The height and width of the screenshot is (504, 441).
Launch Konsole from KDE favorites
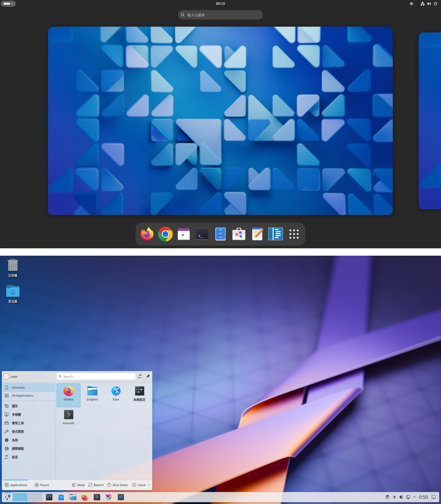click(68, 419)
